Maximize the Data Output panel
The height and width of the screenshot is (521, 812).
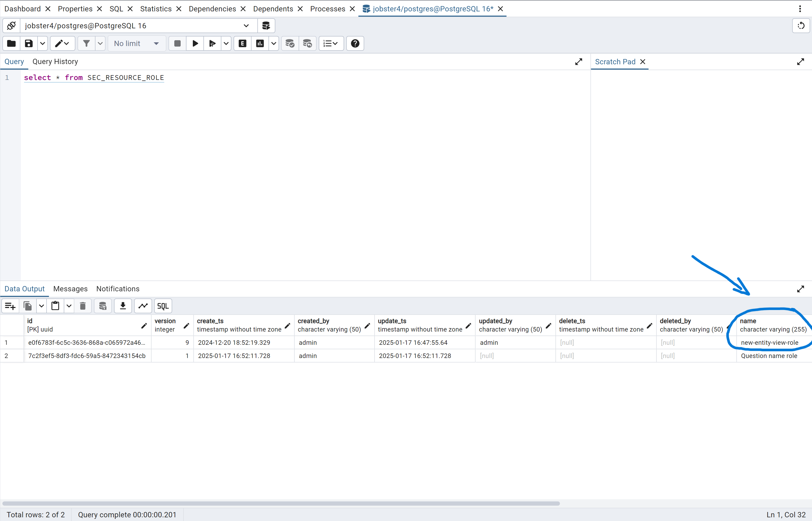pyautogui.click(x=801, y=289)
